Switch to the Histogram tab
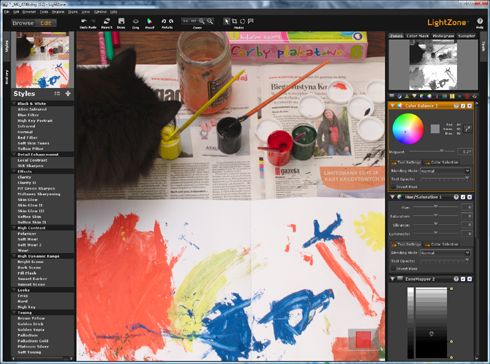This screenshot has height=364, width=490. (443, 36)
